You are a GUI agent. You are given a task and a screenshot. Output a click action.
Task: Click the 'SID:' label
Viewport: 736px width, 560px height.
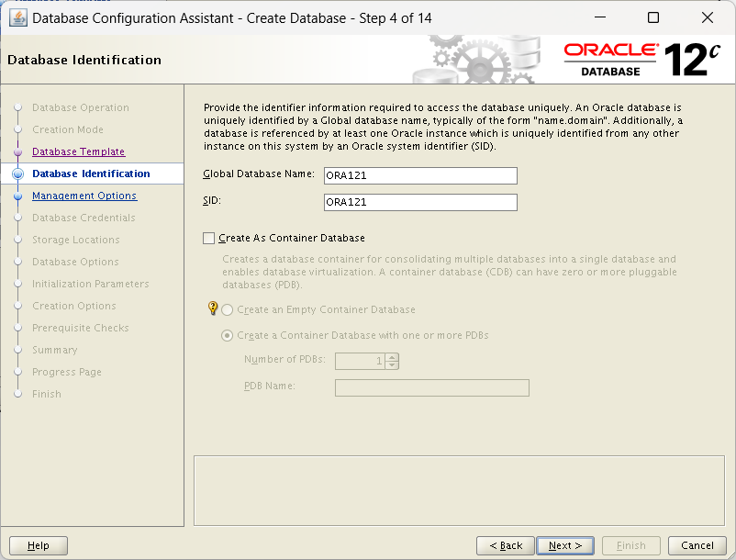[212, 200]
